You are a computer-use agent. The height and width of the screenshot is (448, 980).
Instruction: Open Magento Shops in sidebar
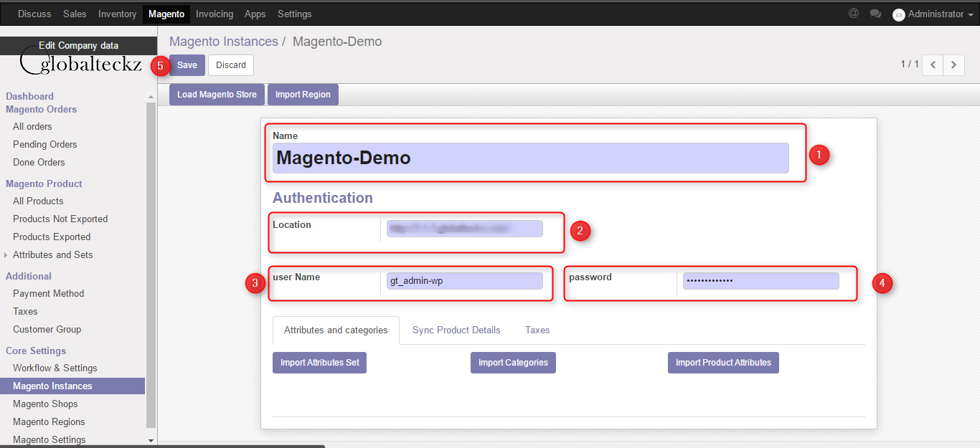[45, 404]
